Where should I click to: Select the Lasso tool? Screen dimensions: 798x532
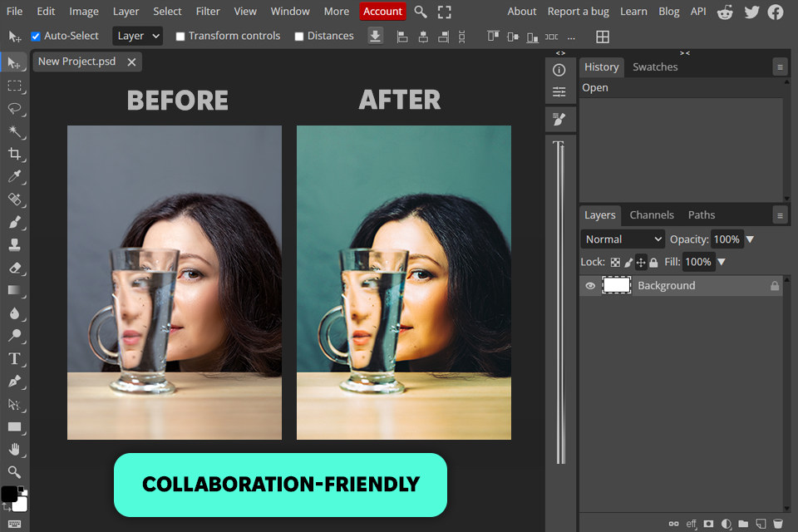[x=14, y=109]
